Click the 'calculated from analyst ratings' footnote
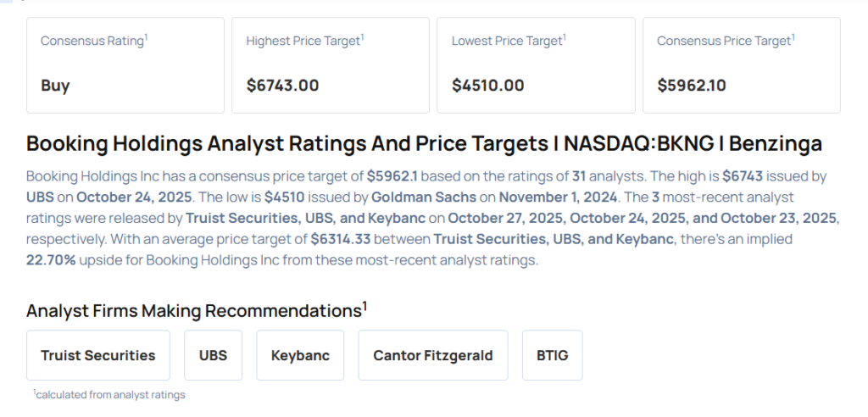The image size is (868, 417). coord(108,394)
